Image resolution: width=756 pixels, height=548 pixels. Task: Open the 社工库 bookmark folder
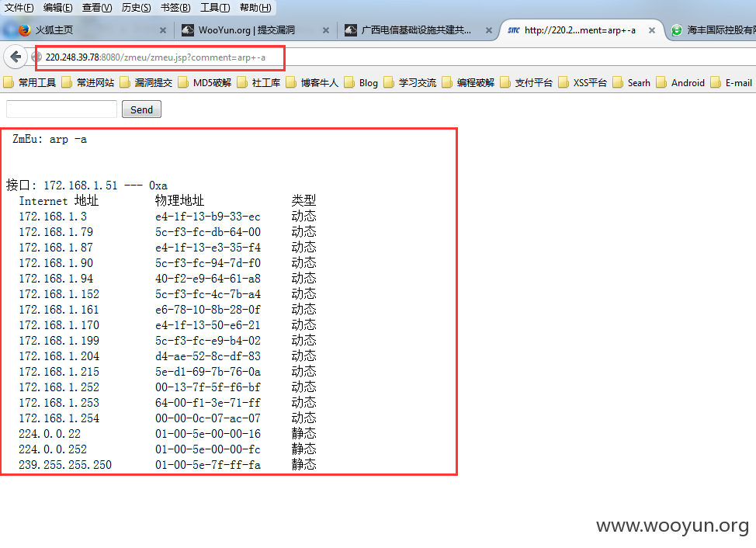(x=259, y=82)
